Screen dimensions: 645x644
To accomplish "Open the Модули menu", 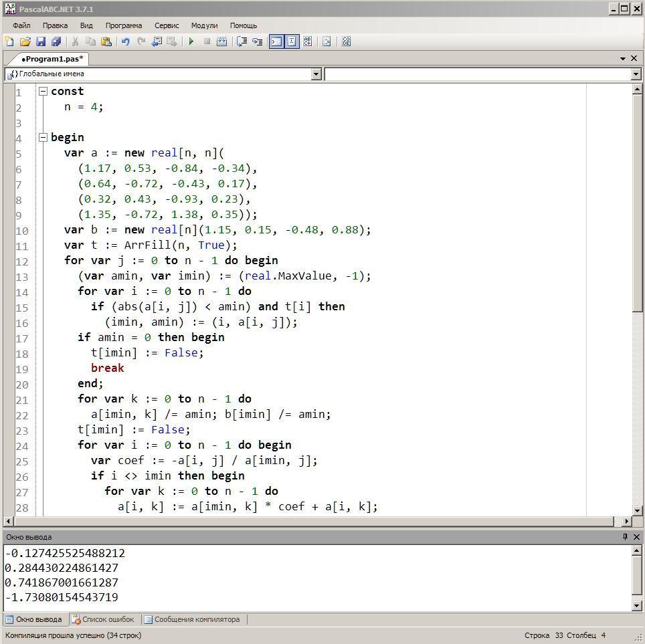I will pyautogui.click(x=204, y=25).
